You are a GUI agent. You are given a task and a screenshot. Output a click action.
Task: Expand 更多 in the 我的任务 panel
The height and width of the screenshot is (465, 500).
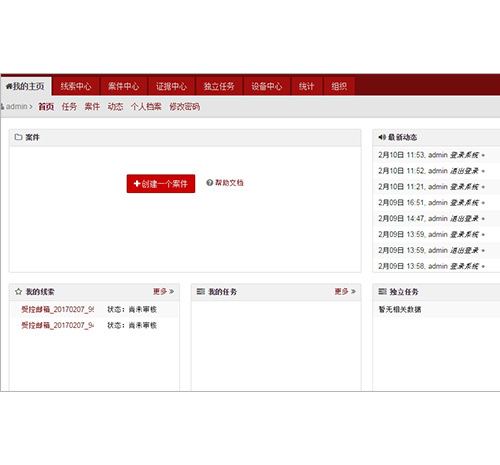(x=345, y=292)
